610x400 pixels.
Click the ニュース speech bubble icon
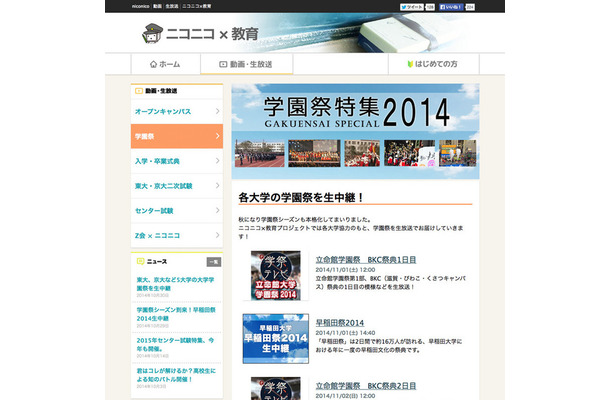pos(140,261)
